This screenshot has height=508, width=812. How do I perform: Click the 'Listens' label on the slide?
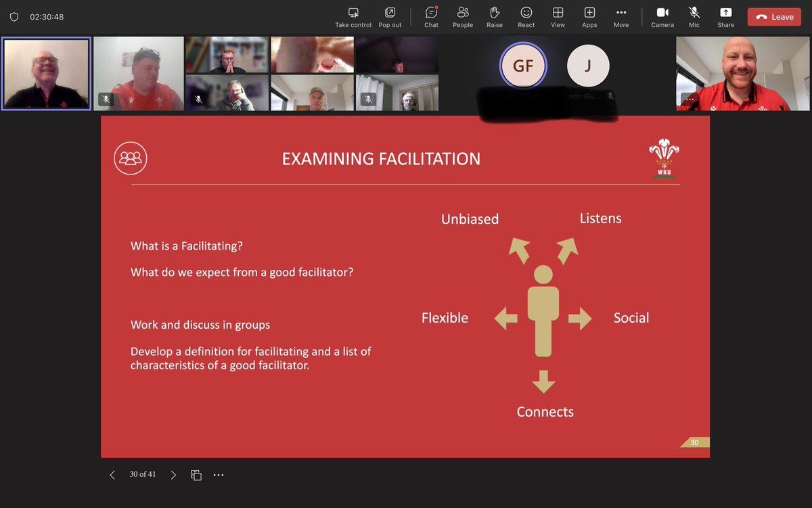tap(600, 218)
